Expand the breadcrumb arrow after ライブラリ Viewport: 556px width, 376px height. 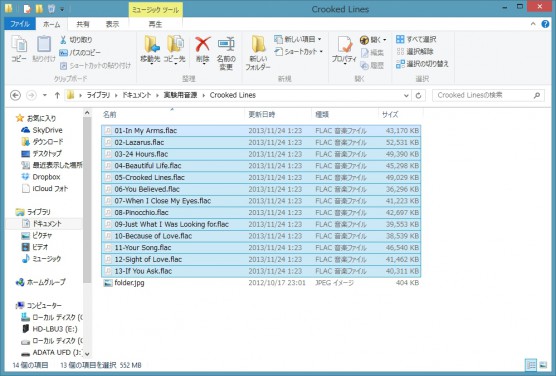coord(116,95)
